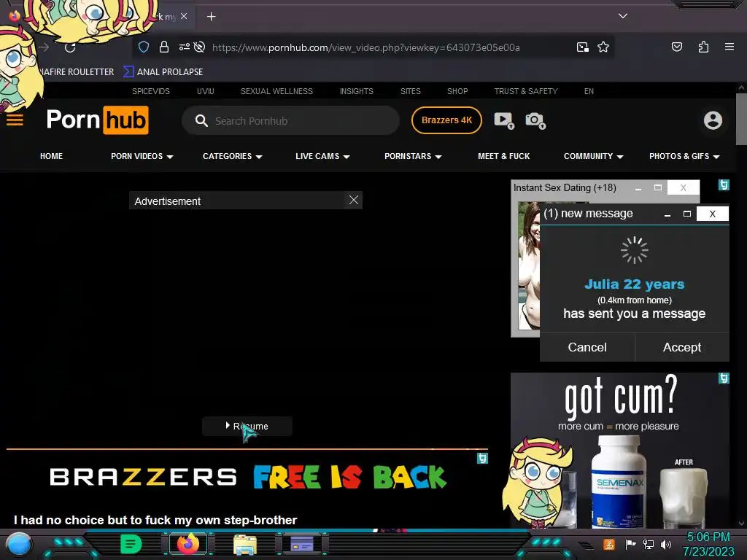Image resolution: width=747 pixels, height=560 pixels.
Task: Open the SHOP top link
Action: tap(457, 91)
